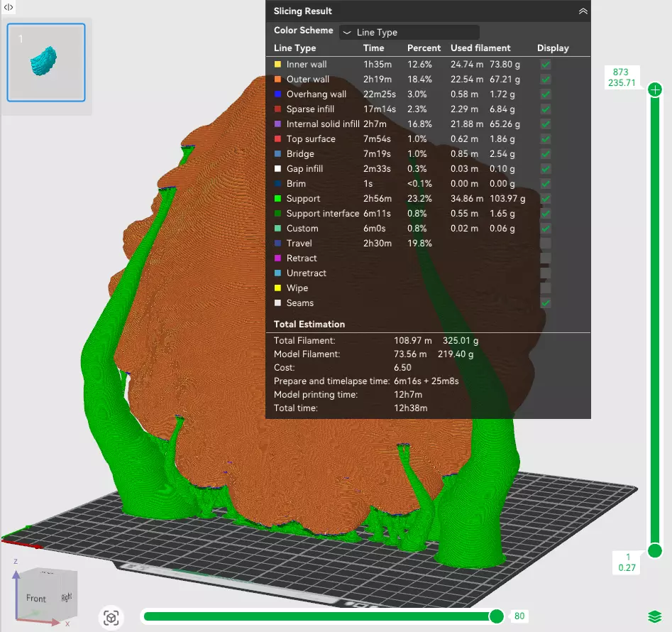This screenshot has height=632, width=672.
Task: Toggle Brim display checkbox
Action: tap(546, 184)
